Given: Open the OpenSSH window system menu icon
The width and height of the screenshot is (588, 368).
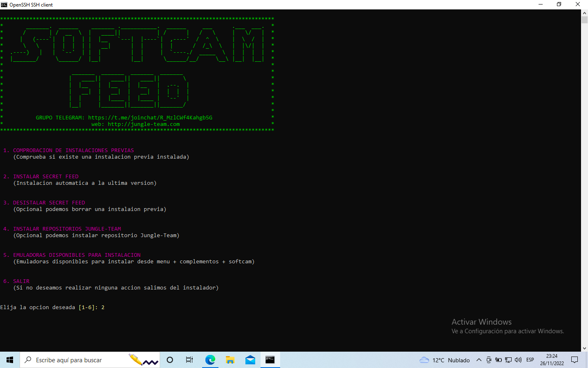Looking at the screenshot, I should tap(4, 4).
